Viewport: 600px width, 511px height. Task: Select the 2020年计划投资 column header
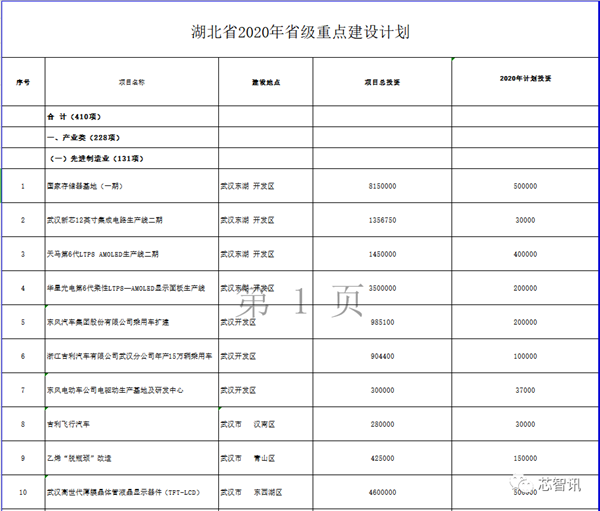525,78
